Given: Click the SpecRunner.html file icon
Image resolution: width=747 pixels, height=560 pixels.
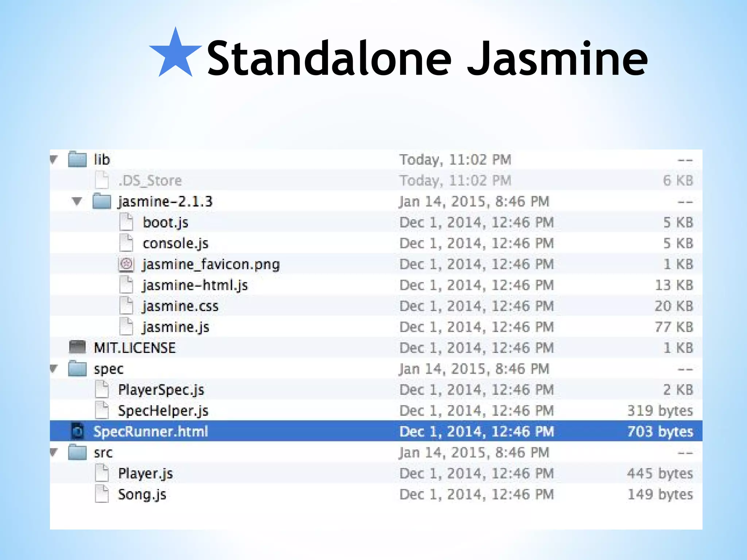Looking at the screenshot, I should click(77, 431).
